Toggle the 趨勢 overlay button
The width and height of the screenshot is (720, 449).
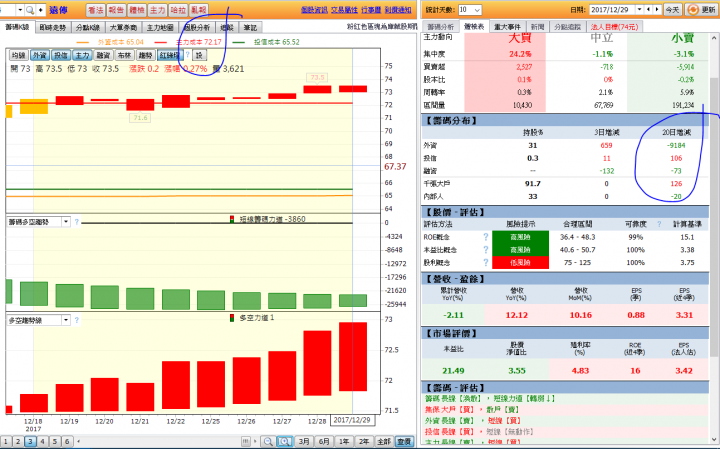pos(145,55)
